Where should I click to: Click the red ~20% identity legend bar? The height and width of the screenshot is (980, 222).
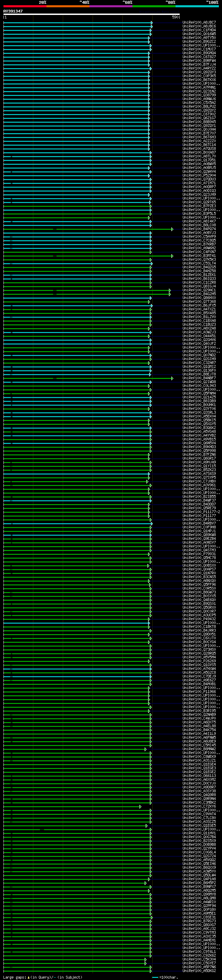click(x=25, y=6)
